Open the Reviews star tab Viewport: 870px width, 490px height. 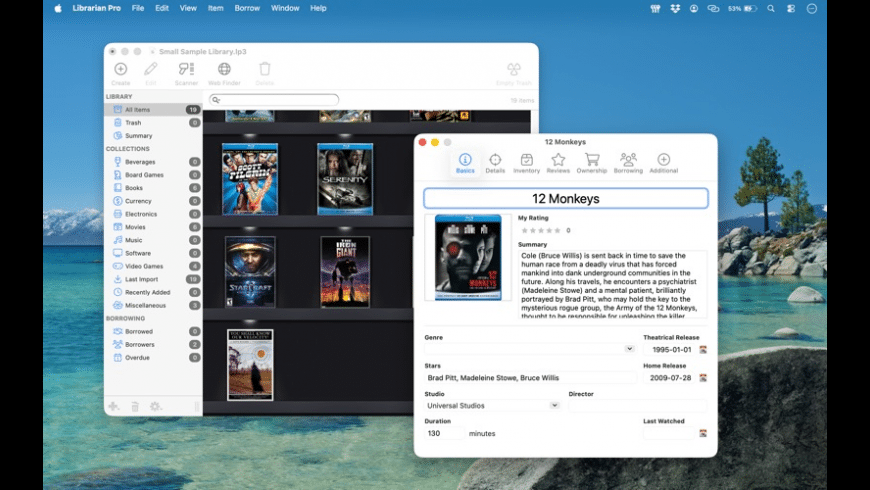(x=558, y=163)
